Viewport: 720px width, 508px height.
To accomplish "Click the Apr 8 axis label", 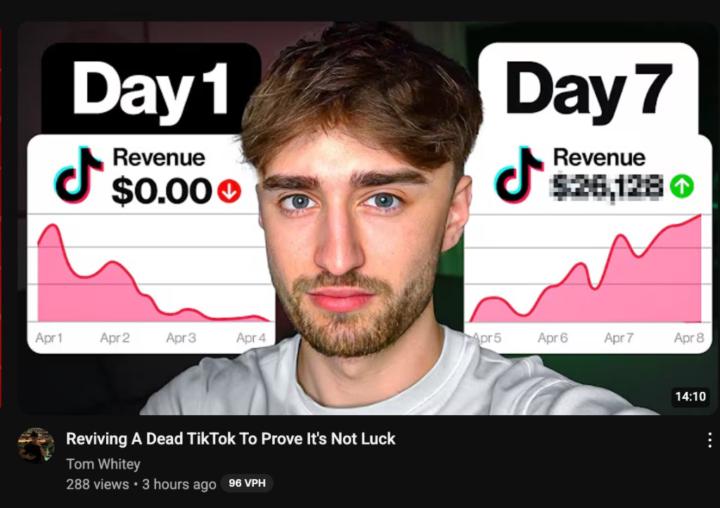I will [x=689, y=338].
